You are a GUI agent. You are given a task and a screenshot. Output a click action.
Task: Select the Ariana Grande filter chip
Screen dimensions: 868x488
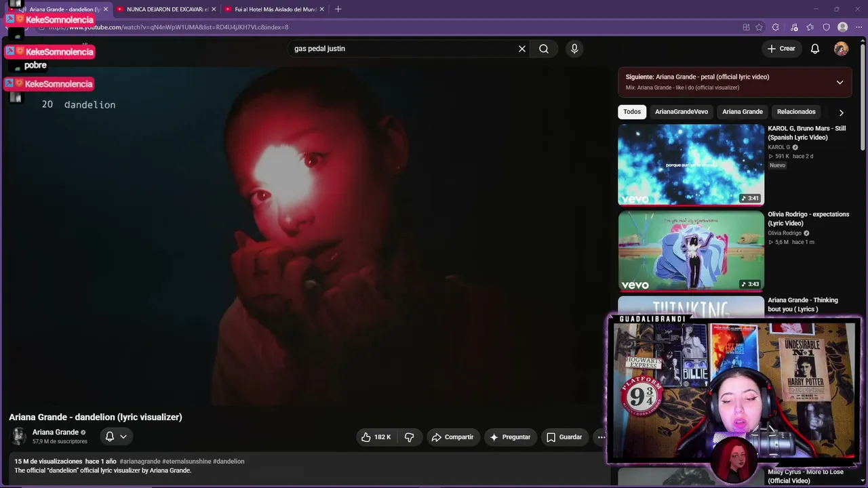click(x=743, y=112)
